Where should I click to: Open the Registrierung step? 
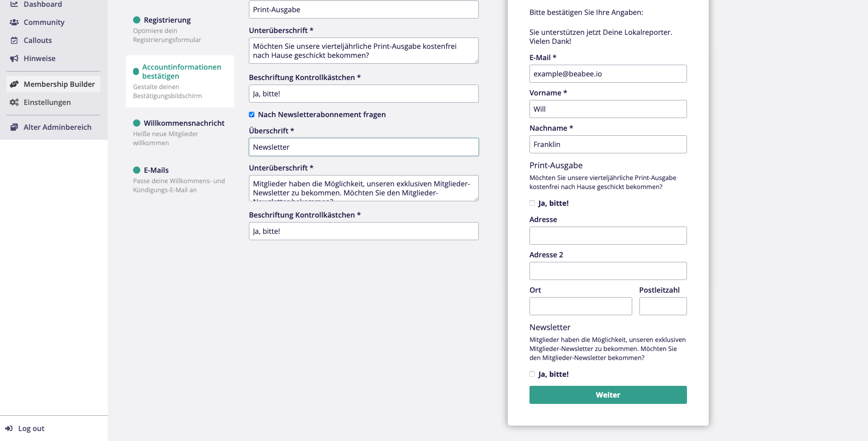click(167, 20)
